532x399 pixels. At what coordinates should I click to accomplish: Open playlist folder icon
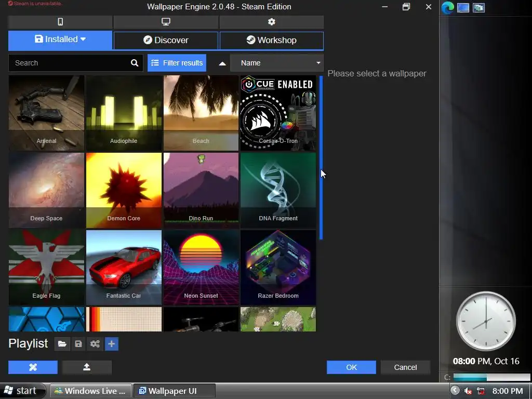point(62,344)
